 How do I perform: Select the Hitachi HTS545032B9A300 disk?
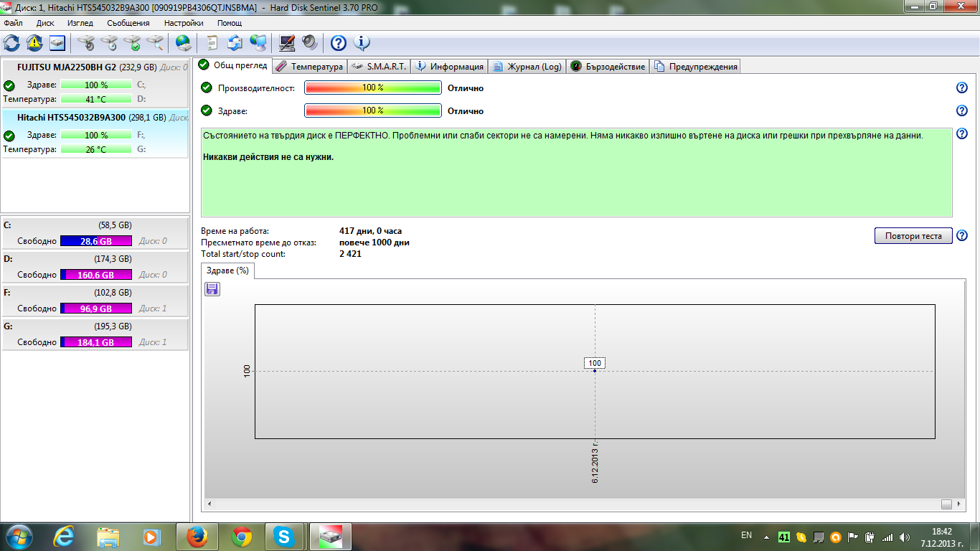(95, 133)
